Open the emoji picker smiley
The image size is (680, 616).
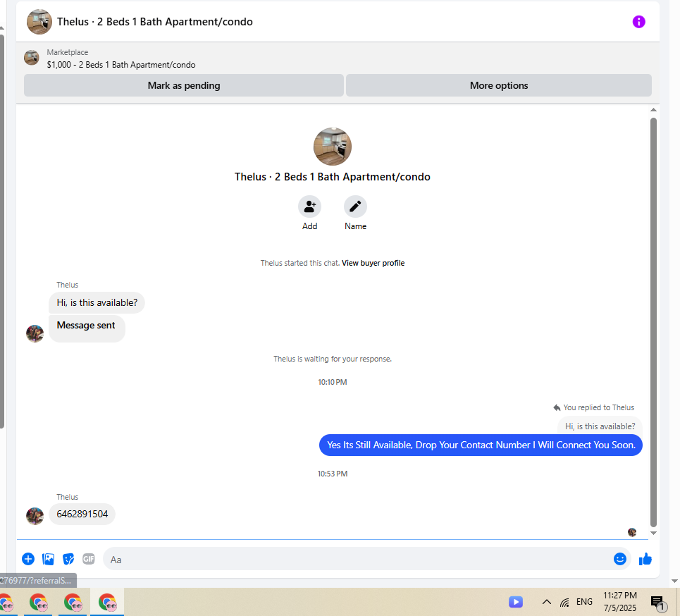[x=619, y=559]
